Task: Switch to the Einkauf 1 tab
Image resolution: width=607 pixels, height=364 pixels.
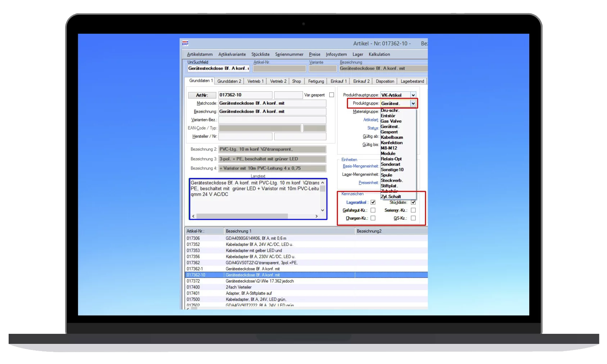Action: click(339, 81)
